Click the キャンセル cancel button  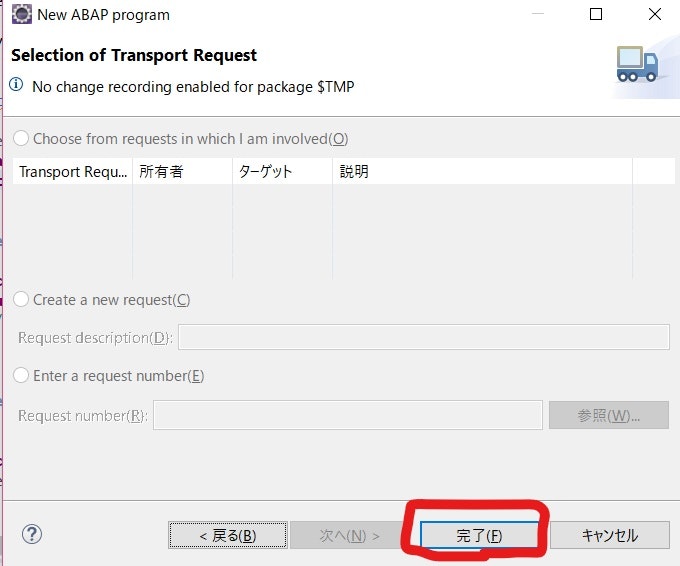(610, 535)
